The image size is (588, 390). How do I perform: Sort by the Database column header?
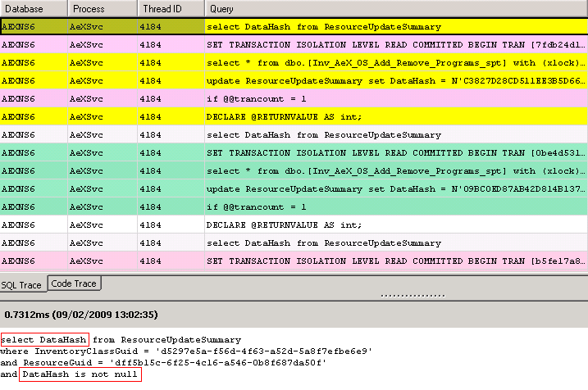pyautogui.click(x=33, y=9)
